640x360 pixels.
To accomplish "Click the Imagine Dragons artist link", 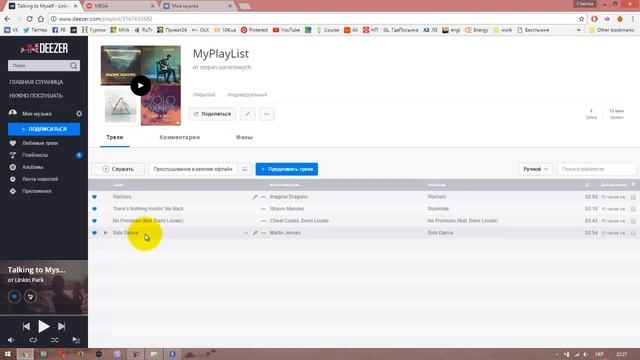I will [289, 197].
